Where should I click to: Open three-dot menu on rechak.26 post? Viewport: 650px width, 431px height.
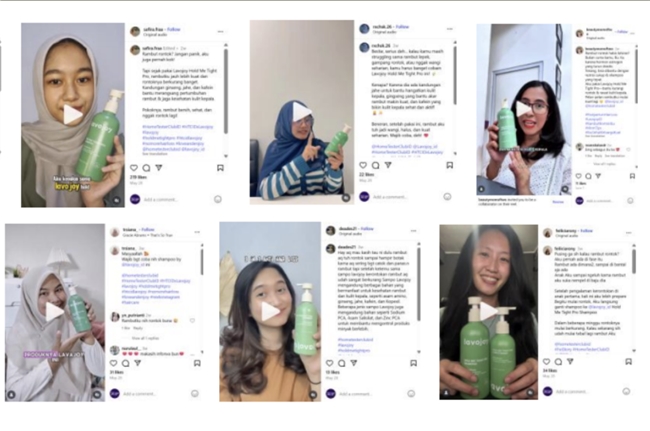(450, 29)
